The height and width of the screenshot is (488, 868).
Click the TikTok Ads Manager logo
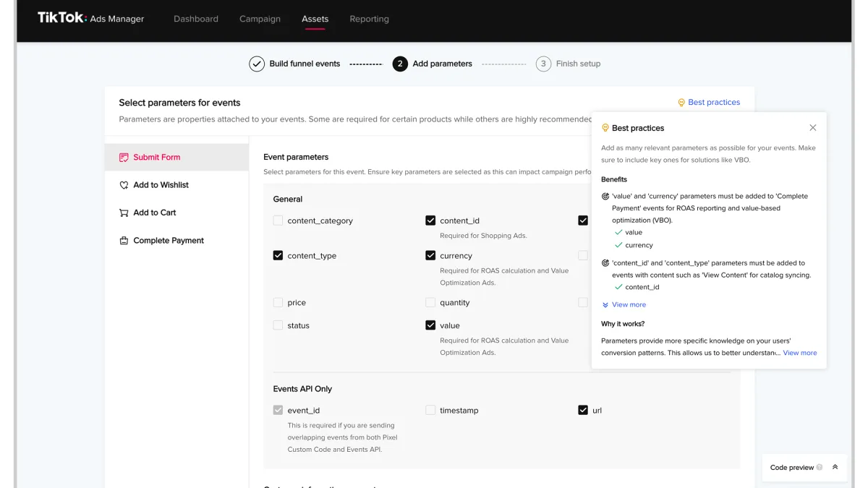(90, 18)
